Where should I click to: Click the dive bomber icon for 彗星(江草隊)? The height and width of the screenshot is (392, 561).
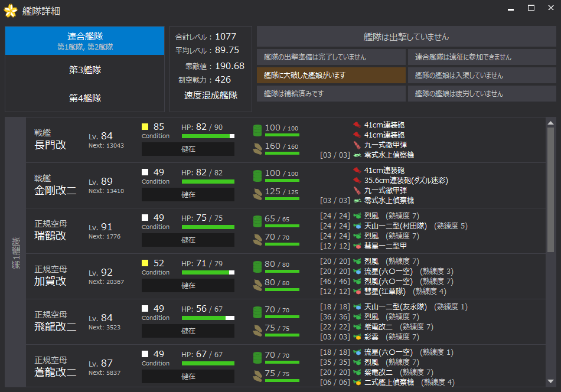pyautogui.click(x=357, y=291)
